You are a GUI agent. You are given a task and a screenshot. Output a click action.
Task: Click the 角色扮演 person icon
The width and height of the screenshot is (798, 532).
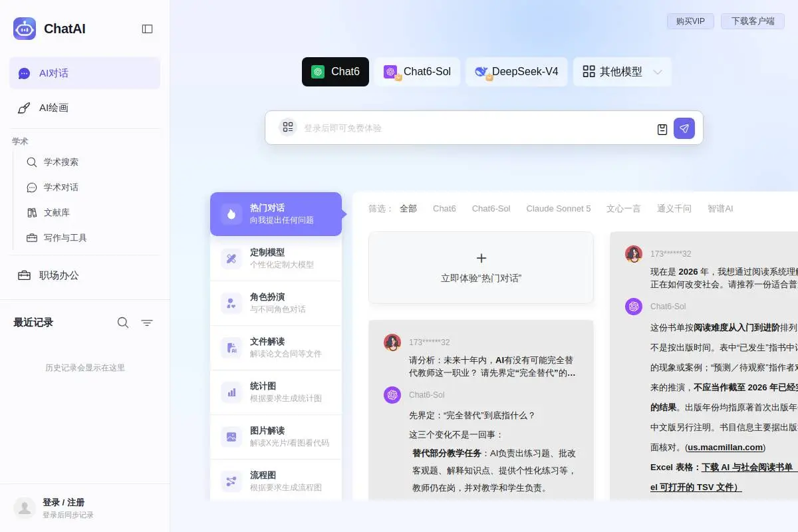[231, 303]
